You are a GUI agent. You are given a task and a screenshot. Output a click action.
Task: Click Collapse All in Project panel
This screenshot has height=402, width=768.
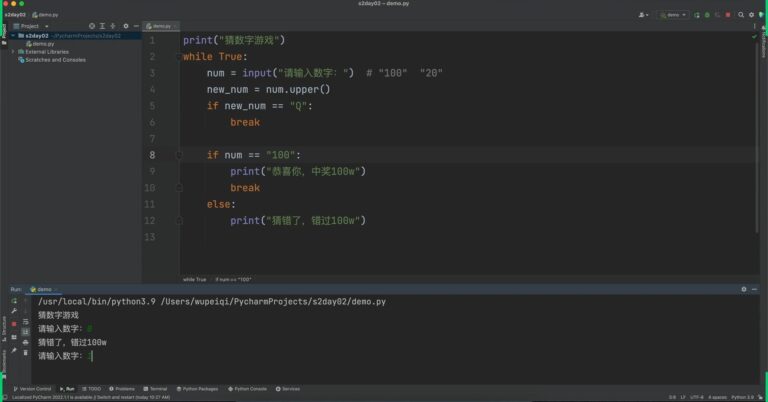[113, 26]
